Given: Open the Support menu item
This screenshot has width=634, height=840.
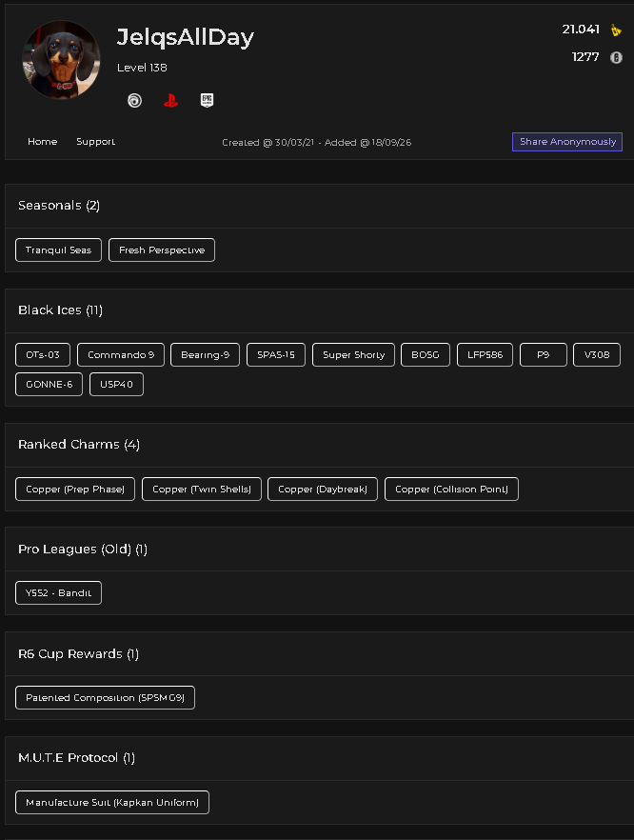Looking at the screenshot, I should (x=95, y=141).
